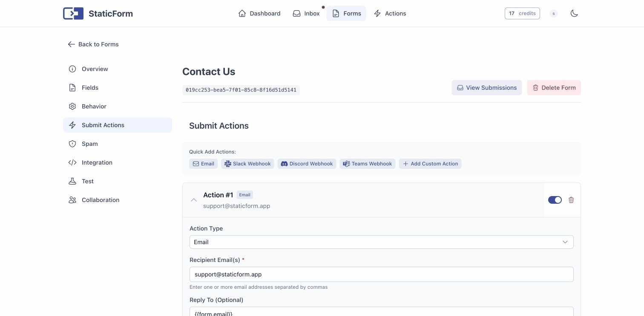
Task: Switch to the Dashboard tab
Action: tap(259, 13)
